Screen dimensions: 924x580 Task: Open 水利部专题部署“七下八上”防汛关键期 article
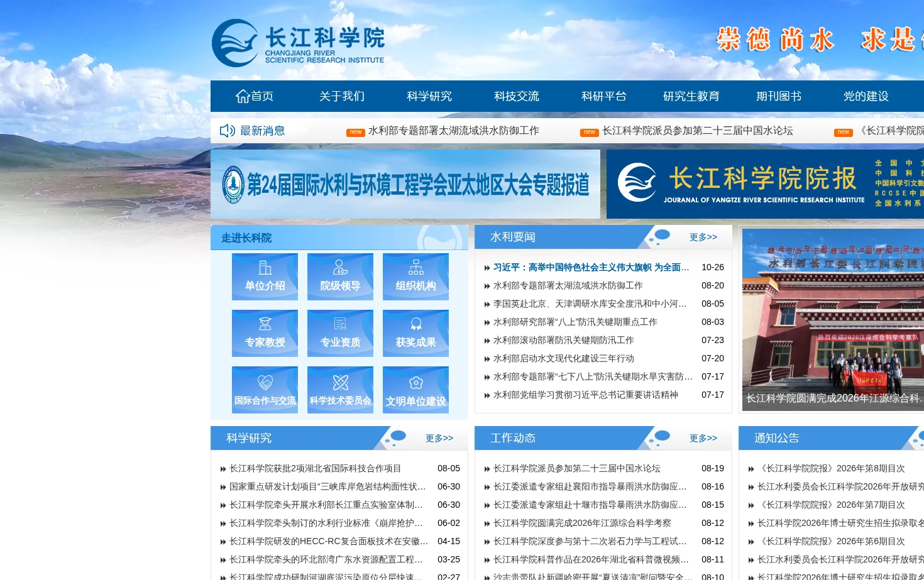click(x=593, y=376)
